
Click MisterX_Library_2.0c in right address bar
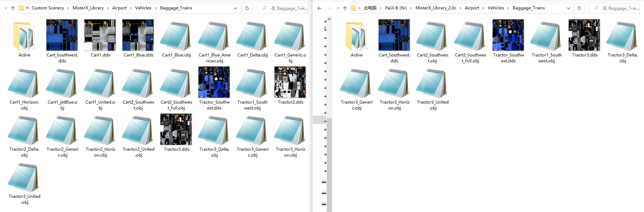(x=436, y=8)
